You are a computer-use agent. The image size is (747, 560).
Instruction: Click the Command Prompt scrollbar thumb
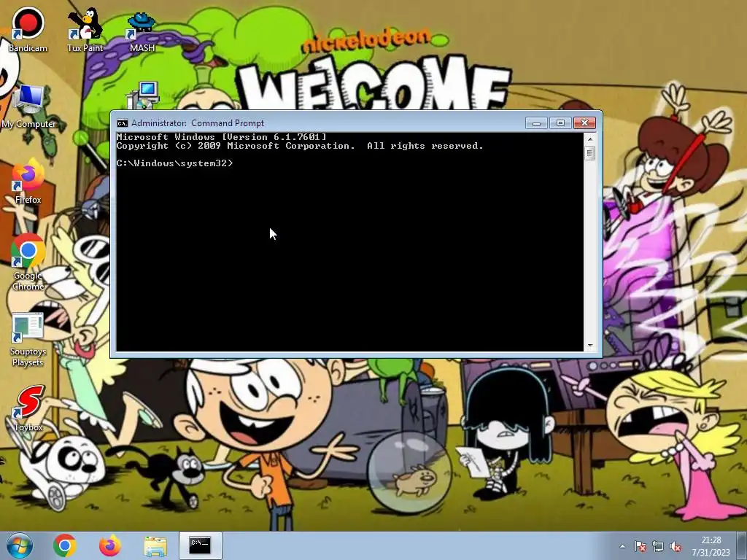click(589, 153)
